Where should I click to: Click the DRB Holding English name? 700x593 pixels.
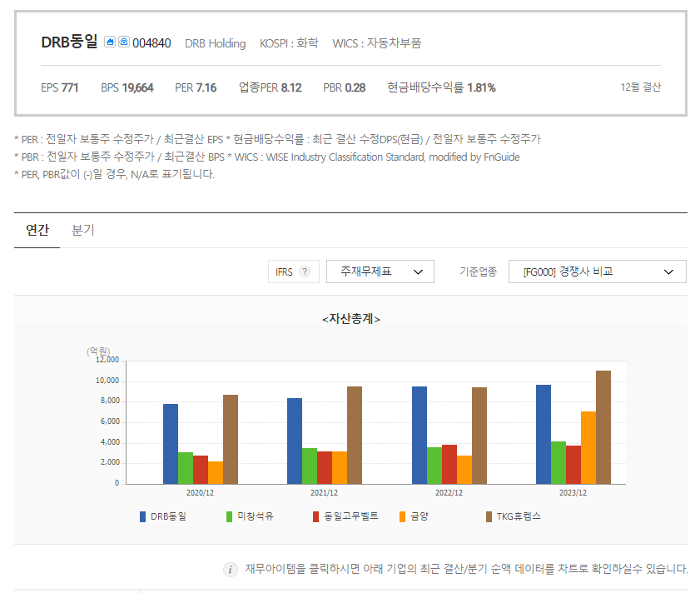pos(216,43)
